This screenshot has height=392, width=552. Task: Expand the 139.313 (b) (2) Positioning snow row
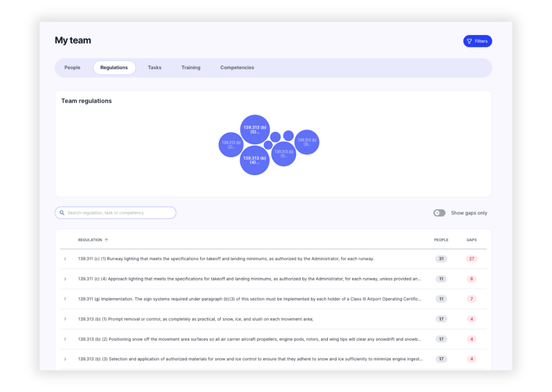click(65, 339)
